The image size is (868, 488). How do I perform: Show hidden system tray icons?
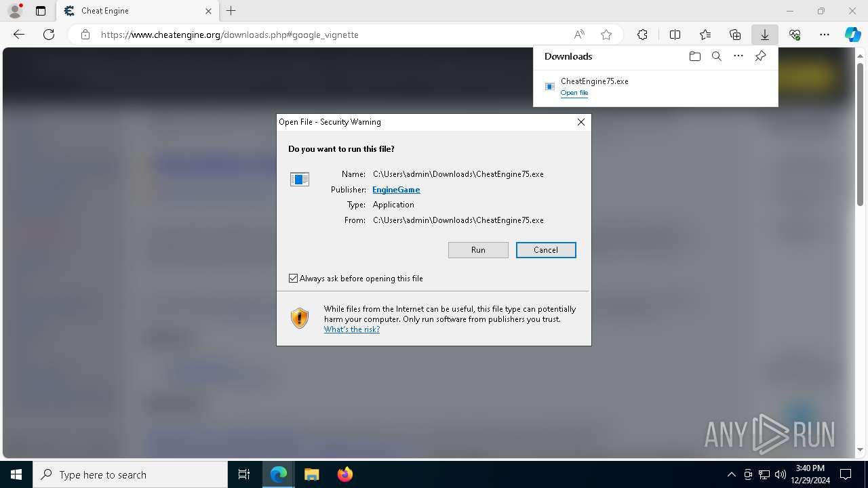pos(731,474)
